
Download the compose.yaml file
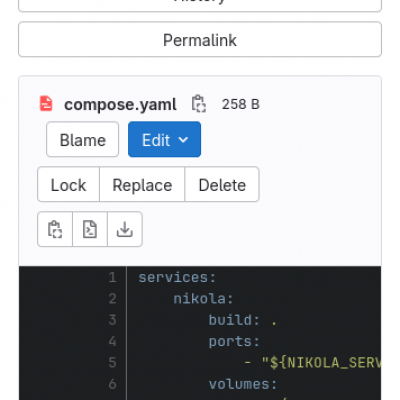click(125, 229)
